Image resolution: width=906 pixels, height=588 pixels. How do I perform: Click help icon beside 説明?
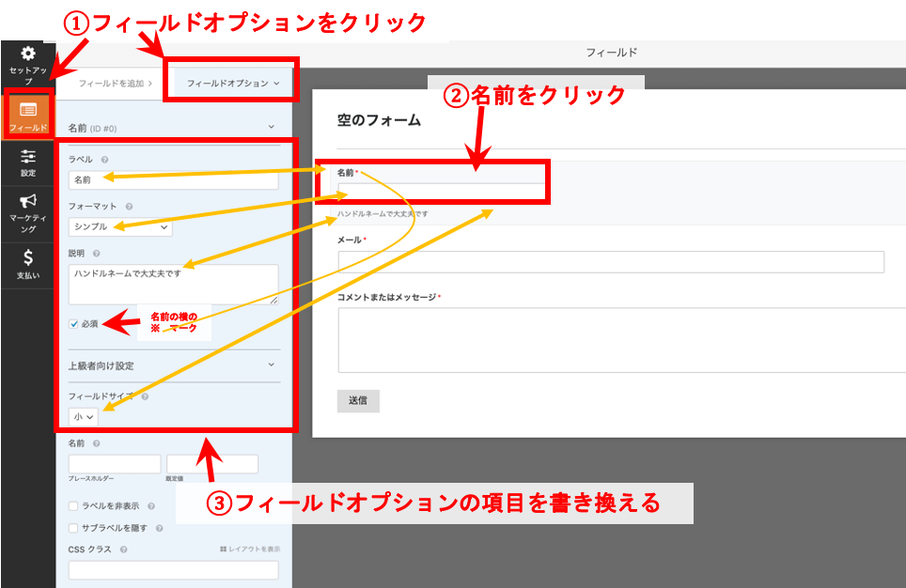[97, 254]
